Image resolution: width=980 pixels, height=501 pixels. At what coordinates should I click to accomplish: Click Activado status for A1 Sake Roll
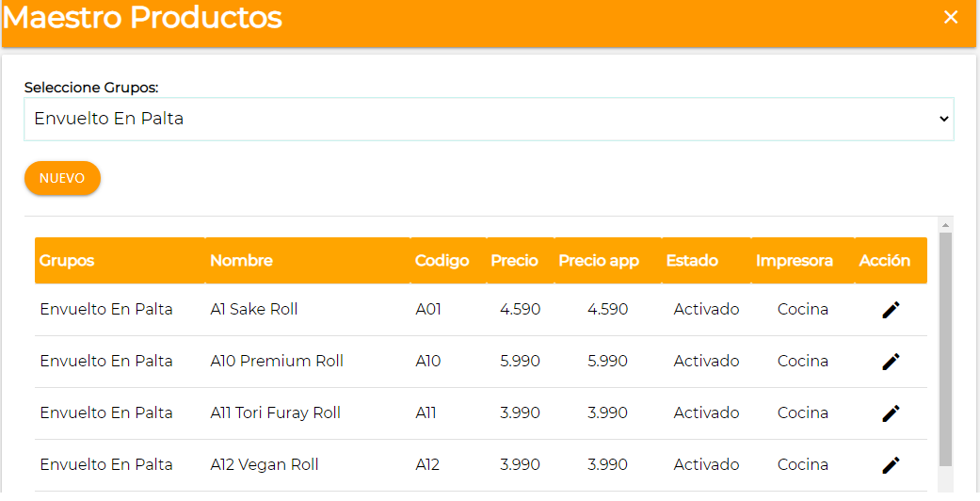coord(706,310)
